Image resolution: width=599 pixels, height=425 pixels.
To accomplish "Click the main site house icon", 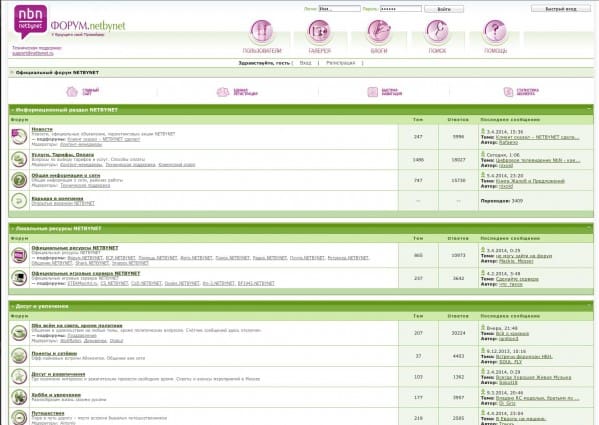I will click(x=72, y=92).
